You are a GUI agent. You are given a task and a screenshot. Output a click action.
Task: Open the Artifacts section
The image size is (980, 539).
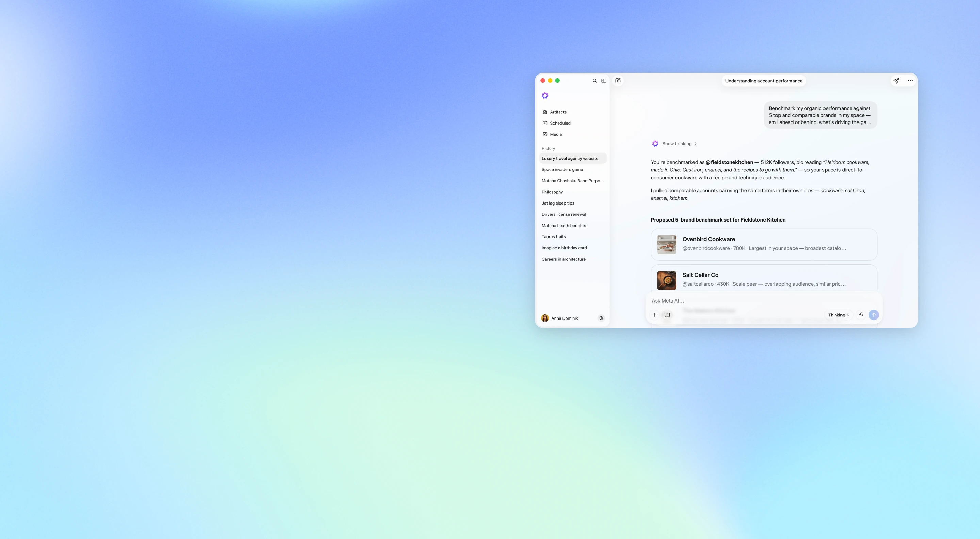pyautogui.click(x=573, y=112)
